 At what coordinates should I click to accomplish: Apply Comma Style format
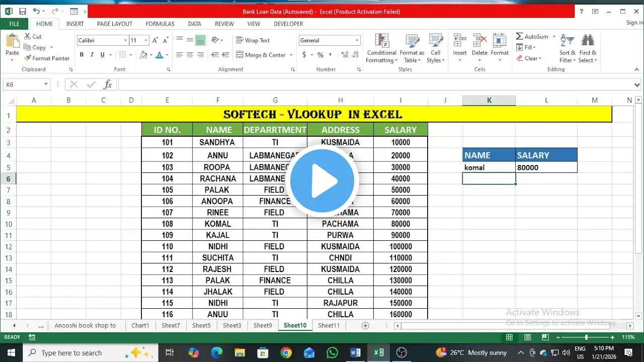click(331, 55)
